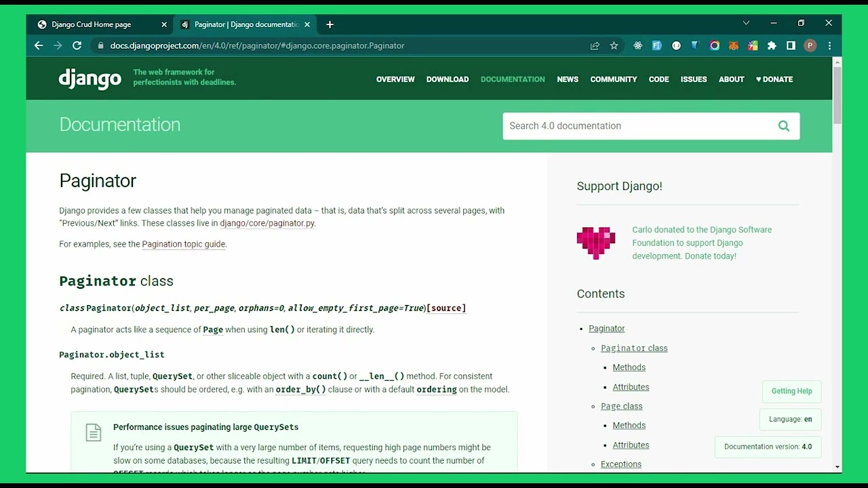
Task: Share this page from the address bar
Action: [x=595, y=45]
